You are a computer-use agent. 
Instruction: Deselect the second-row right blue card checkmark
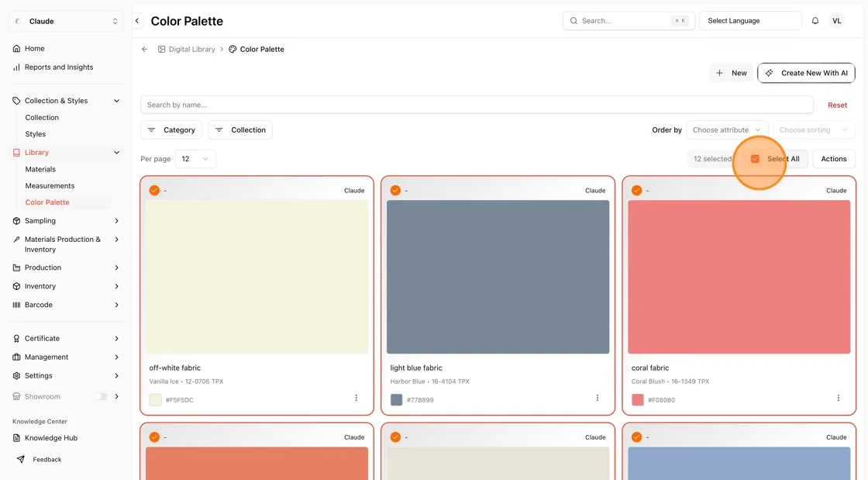(x=636, y=437)
